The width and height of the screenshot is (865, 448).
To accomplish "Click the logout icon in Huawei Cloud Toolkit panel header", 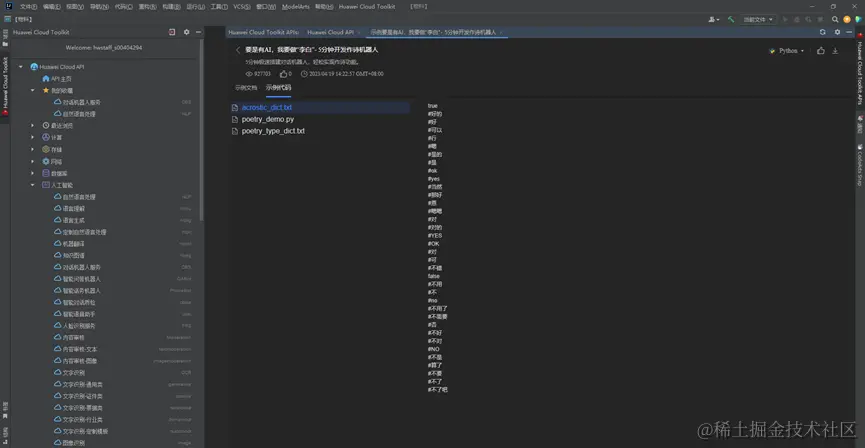I will (172, 32).
